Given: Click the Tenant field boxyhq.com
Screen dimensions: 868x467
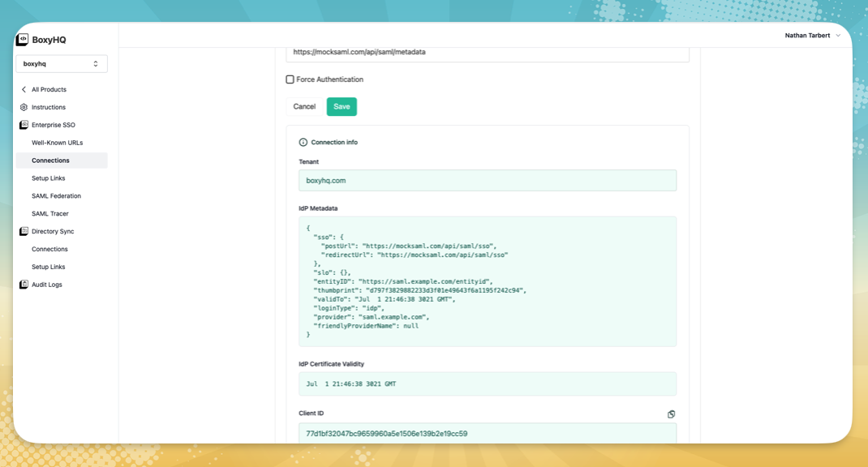Looking at the screenshot, I should coord(488,180).
